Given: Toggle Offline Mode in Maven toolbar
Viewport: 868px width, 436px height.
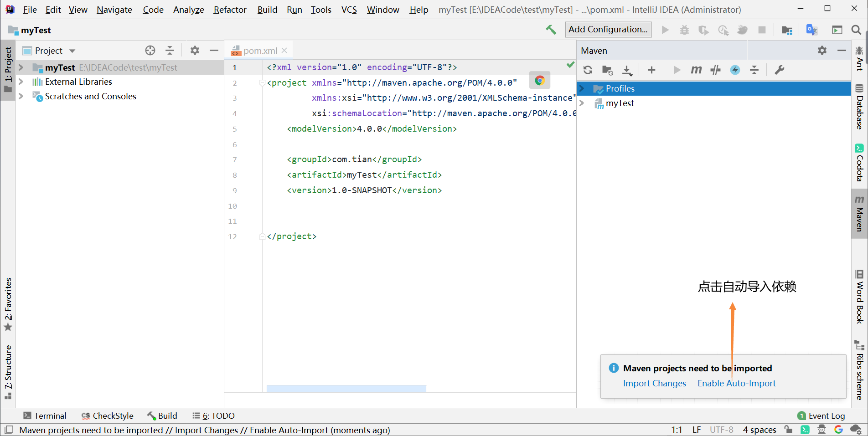Looking at the screenshot, I should [715, 70].
